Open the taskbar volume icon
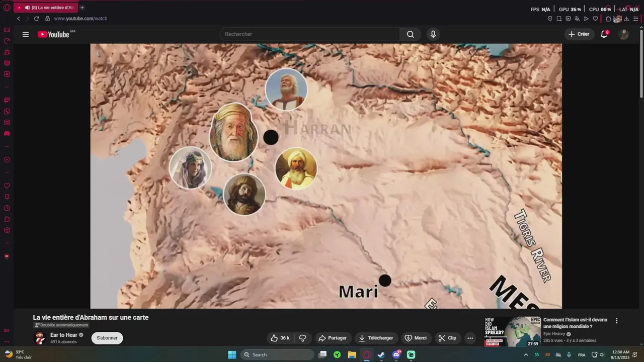 point(601,354)
